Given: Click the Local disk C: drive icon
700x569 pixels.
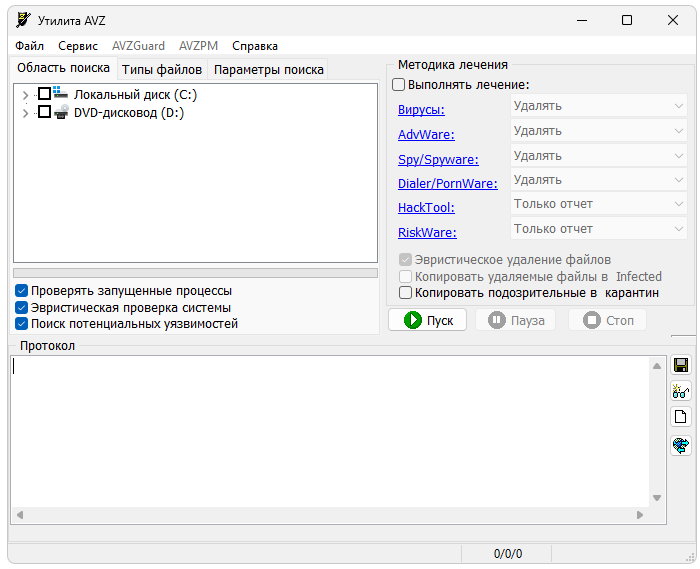Looking at the screenshot, I should 60,93.
